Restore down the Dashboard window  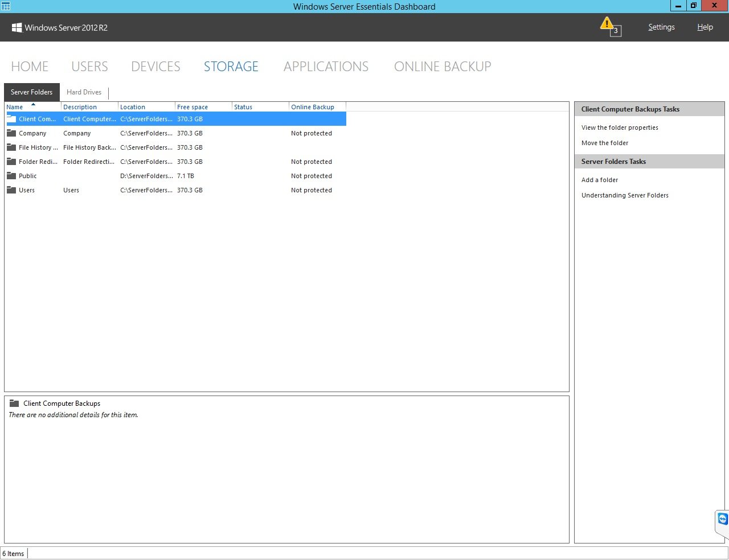tap(693, 6)
